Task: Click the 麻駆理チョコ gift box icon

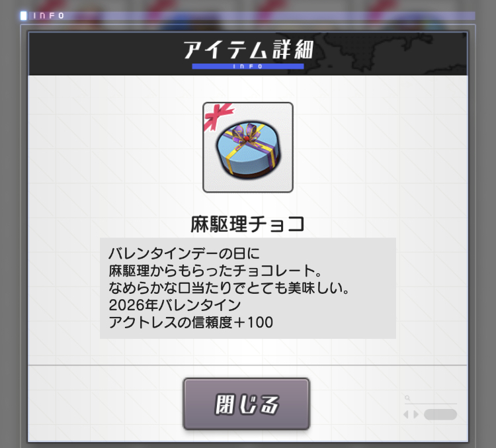Action: pos(248,147)
